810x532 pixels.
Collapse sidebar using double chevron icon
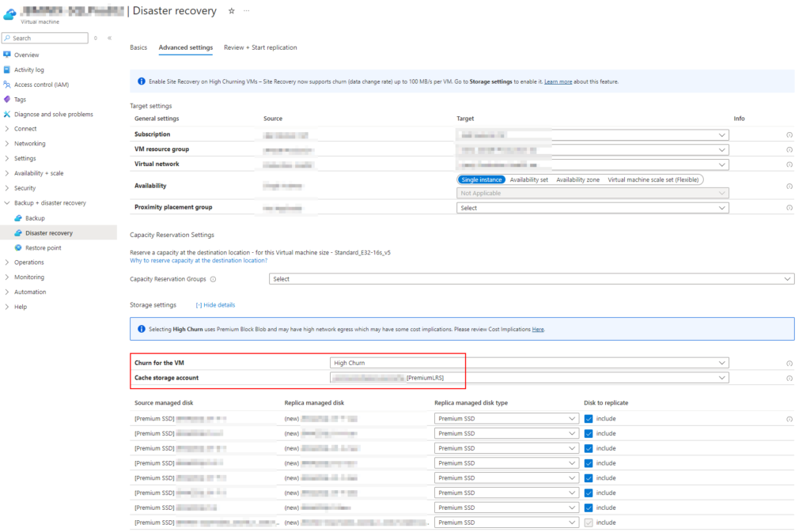tap(109, 38)
